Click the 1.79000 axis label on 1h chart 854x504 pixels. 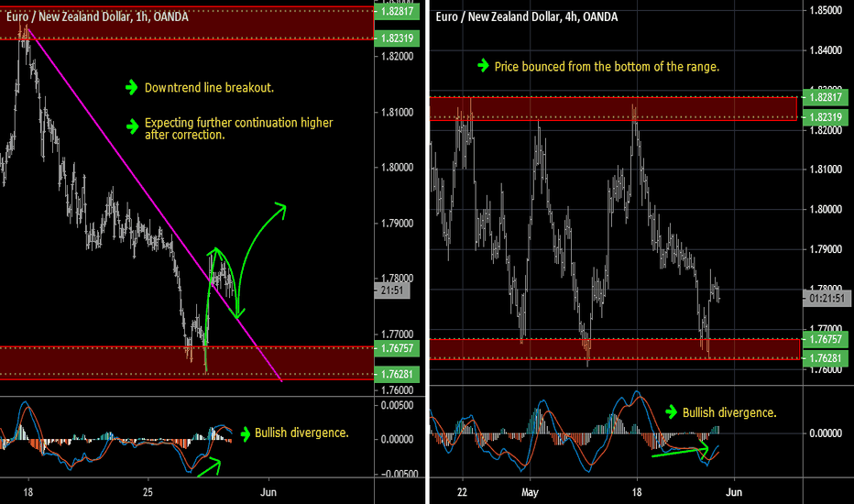coord(397,224)
